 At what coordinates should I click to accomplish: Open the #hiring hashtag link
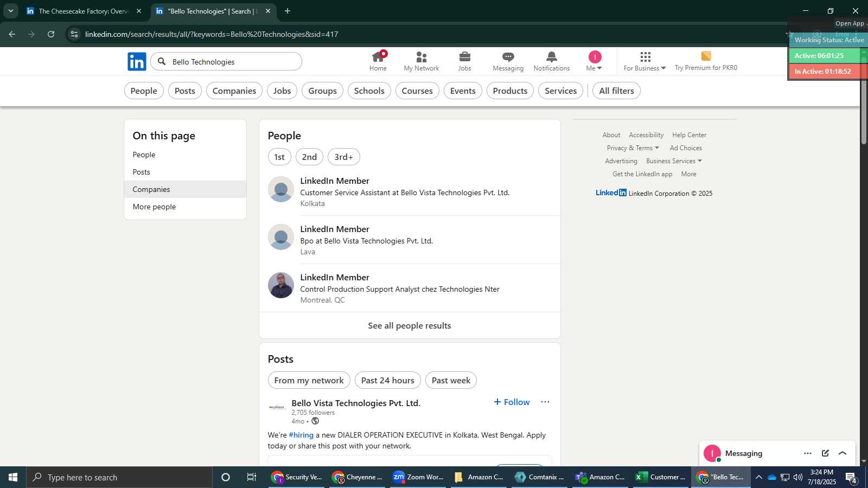click(301, 435)
